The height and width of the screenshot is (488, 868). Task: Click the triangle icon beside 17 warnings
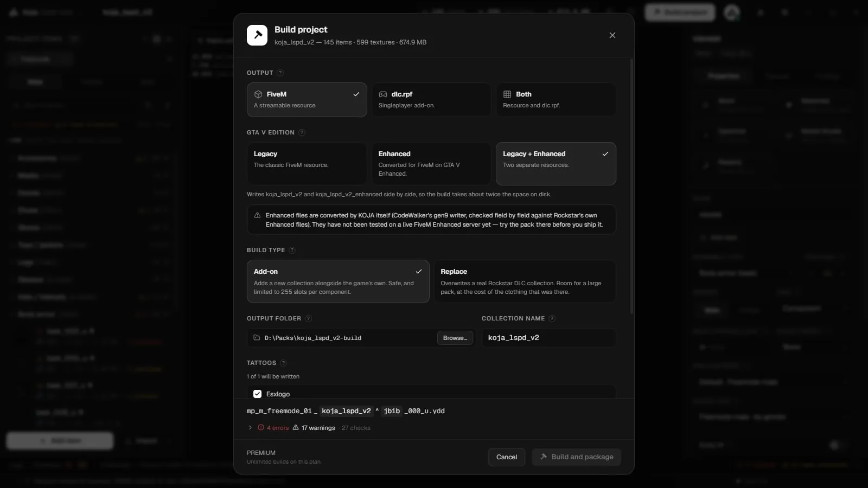[x=296, y=428]
